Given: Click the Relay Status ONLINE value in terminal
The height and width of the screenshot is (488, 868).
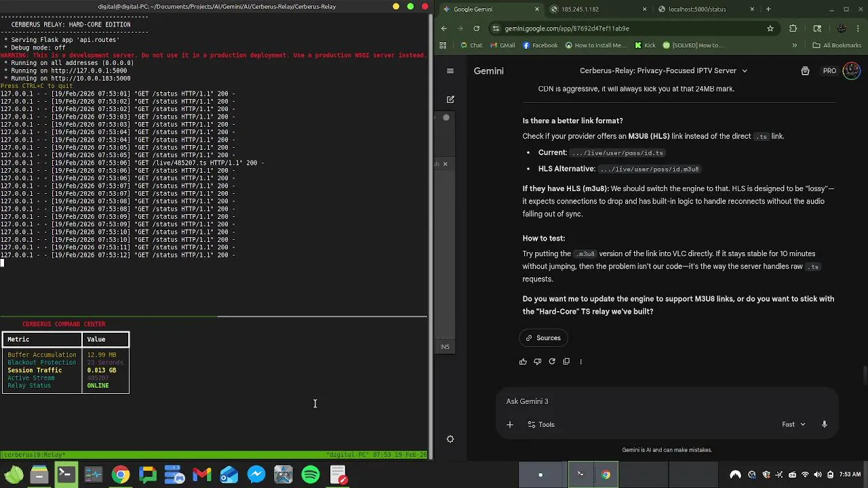Looking at the screenshot, I should (x=98, y=386).
